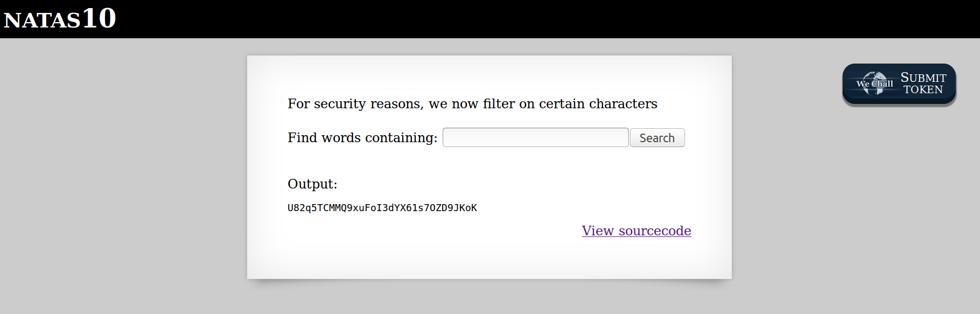The image size is (980, 314).
Task: Click the level number 10 in header
Action: click(x=99, y=18)
